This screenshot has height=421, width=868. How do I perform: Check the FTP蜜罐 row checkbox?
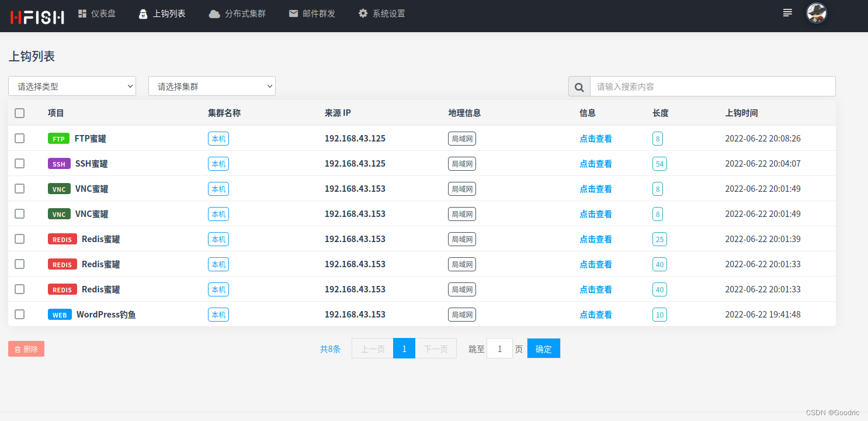pyautogui.click(x=20, y=138)
